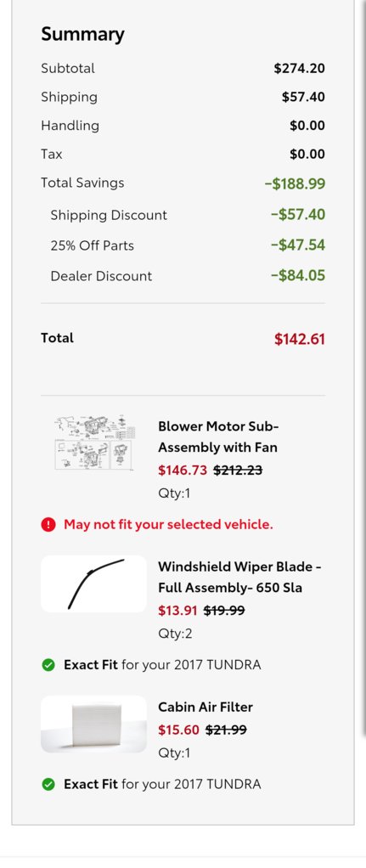Click the Blower Motor sale price $146.73
The height and width of the screenshot is (868, 366).
click(x=183, y=471)
